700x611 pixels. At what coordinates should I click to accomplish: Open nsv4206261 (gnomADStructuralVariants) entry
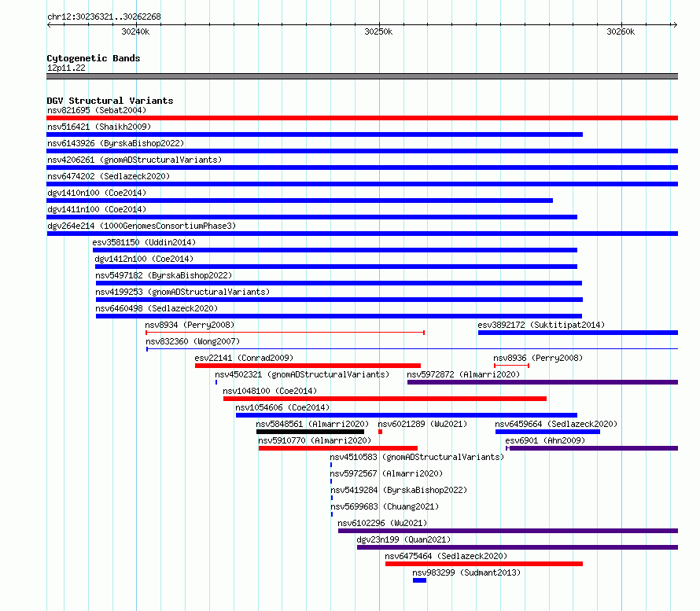134,160
